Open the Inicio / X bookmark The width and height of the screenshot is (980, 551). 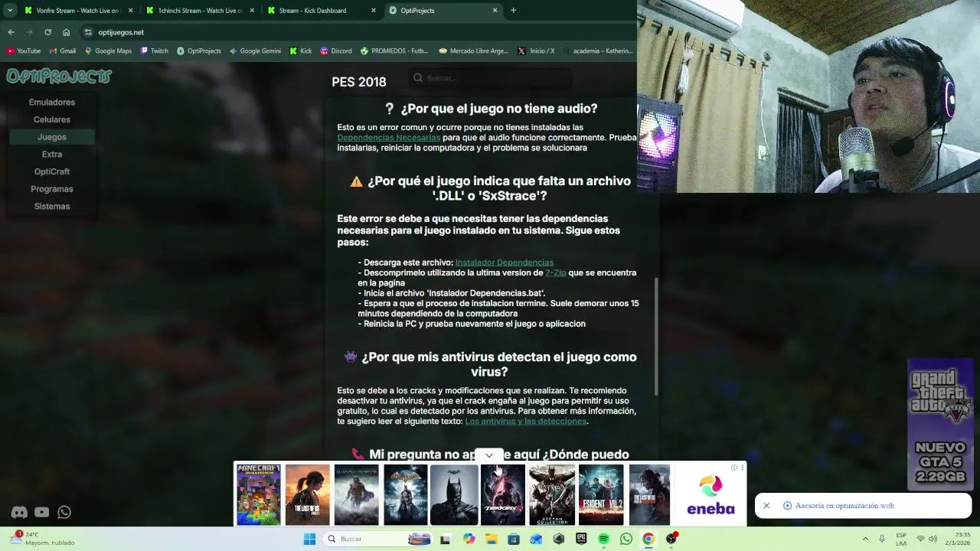point(536,51)
